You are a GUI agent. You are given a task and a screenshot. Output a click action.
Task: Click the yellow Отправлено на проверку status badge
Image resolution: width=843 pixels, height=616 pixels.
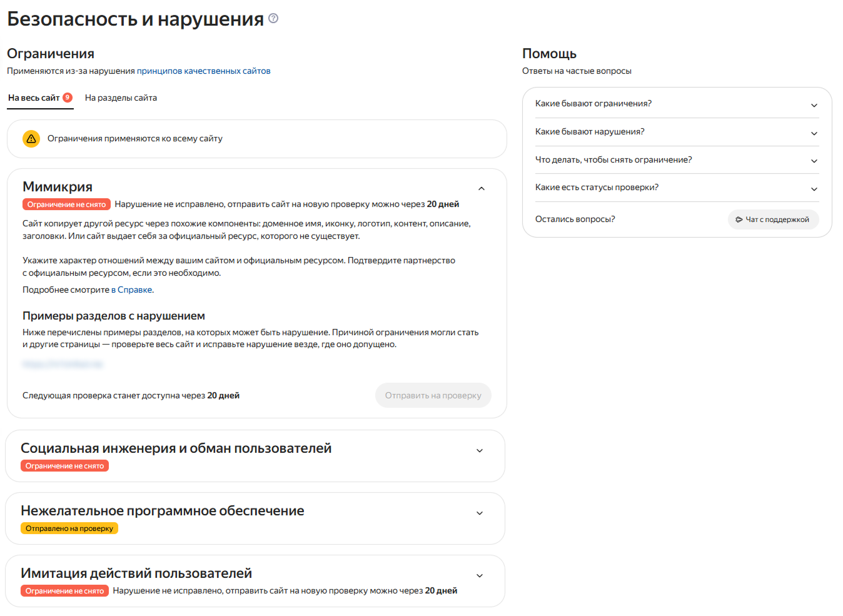(x=69, y=528)
